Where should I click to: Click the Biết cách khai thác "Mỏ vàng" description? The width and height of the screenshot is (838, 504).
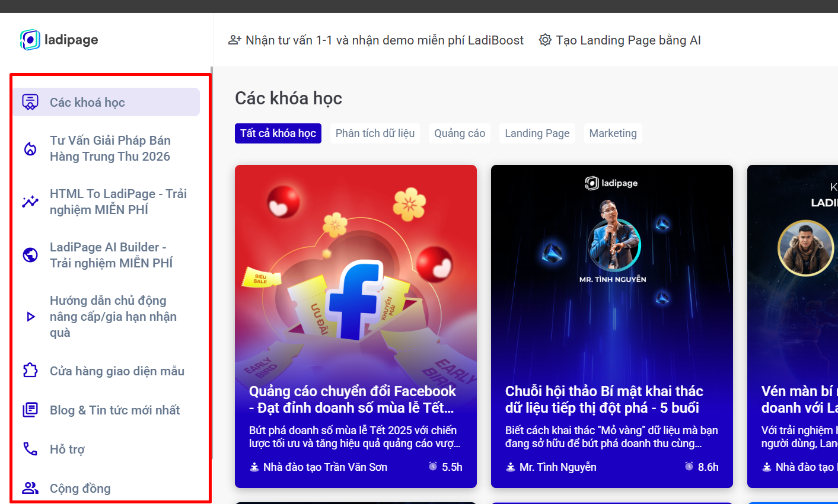(x=611, y=436)
